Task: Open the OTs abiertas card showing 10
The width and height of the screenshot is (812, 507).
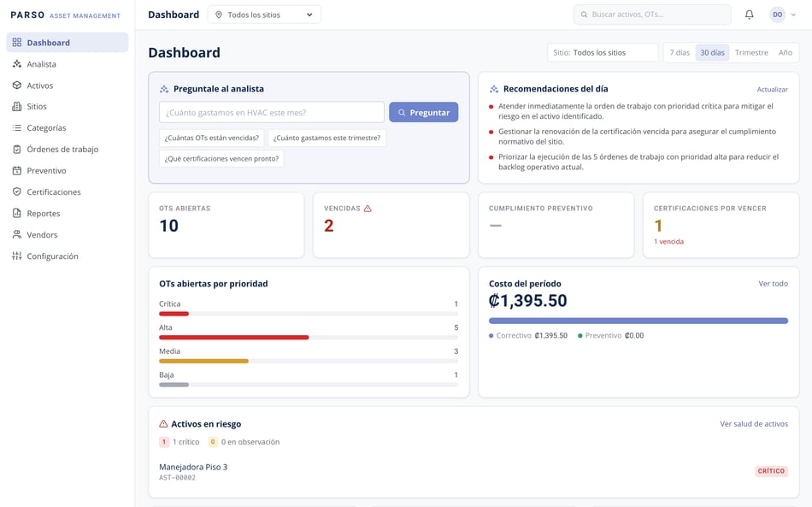Action: [x=227, y=225]
